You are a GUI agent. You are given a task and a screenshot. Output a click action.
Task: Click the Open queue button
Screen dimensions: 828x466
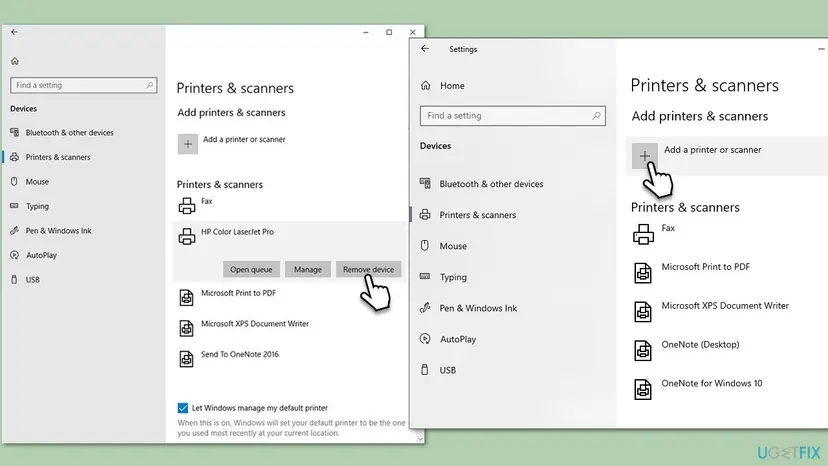pyautogui.click(x=251, y=269)
